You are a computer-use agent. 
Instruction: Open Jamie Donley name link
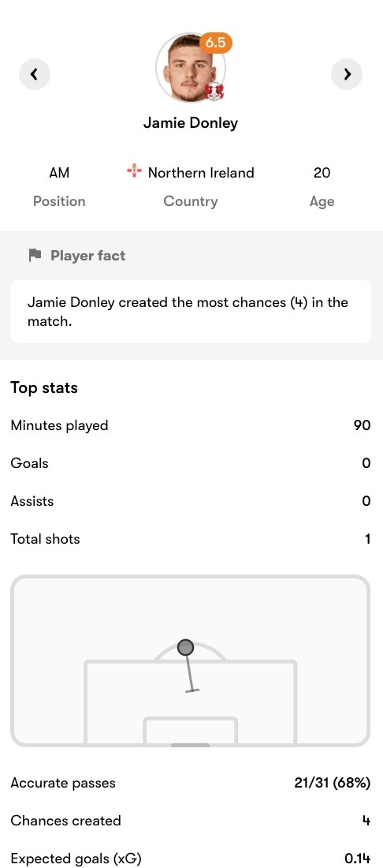(x=191, y=122)
